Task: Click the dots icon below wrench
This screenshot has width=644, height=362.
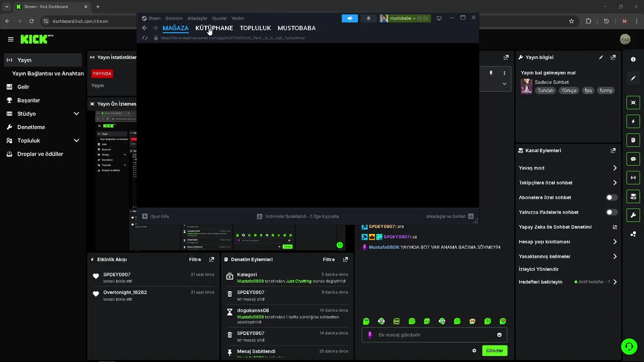Action: click(633, 234)
